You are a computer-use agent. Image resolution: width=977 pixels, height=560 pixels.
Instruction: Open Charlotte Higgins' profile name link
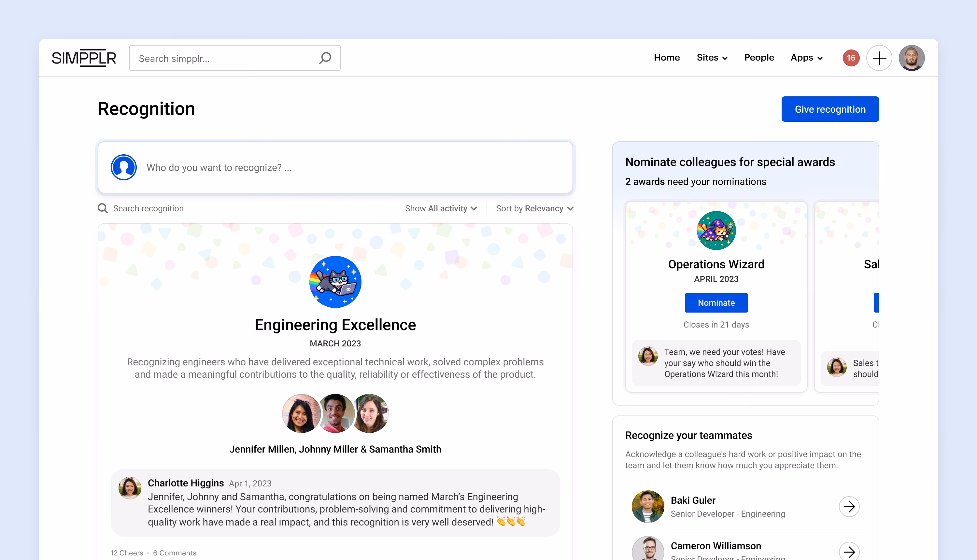click(x=186, y=483)
